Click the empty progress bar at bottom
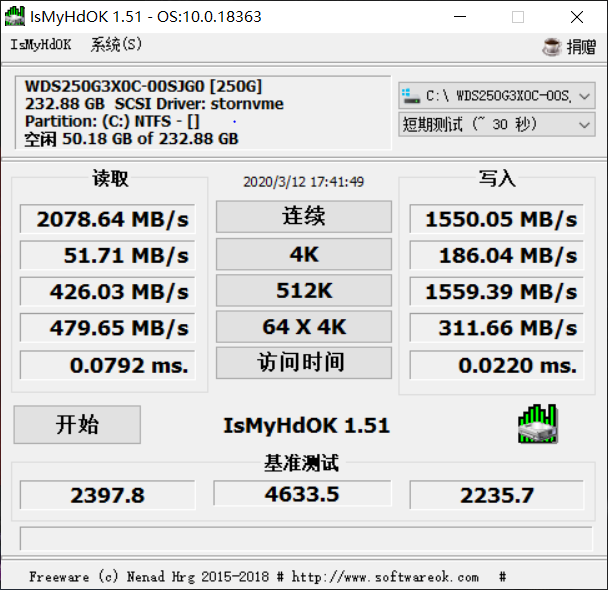608x590 pixels. tap(303, 538)
